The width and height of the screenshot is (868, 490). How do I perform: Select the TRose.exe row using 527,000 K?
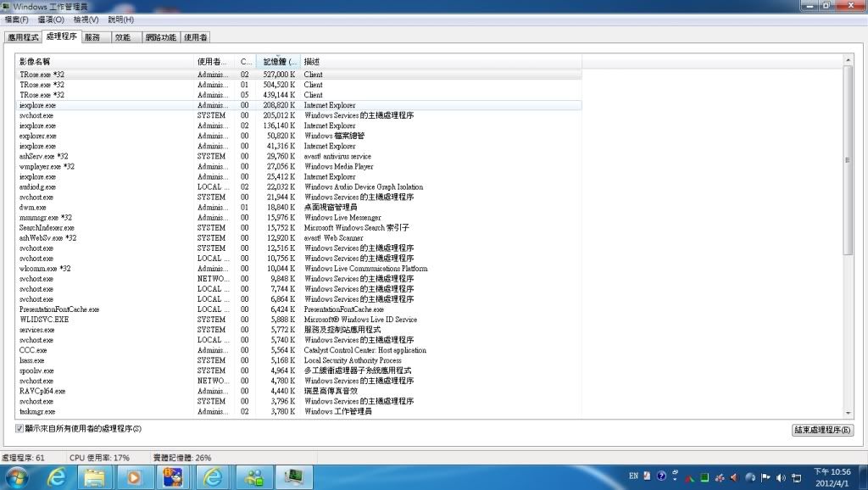coord(299,75)
